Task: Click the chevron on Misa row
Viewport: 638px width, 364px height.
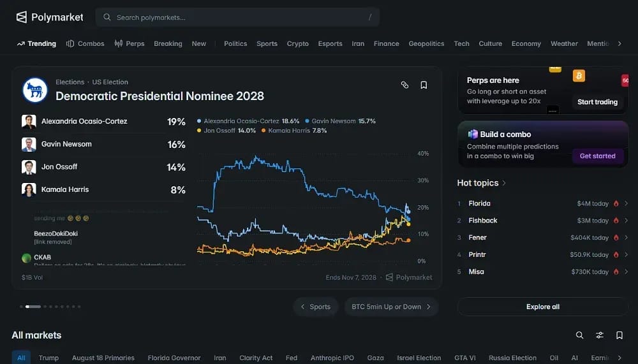Action: pyautogui.click(x=627, y=272)
